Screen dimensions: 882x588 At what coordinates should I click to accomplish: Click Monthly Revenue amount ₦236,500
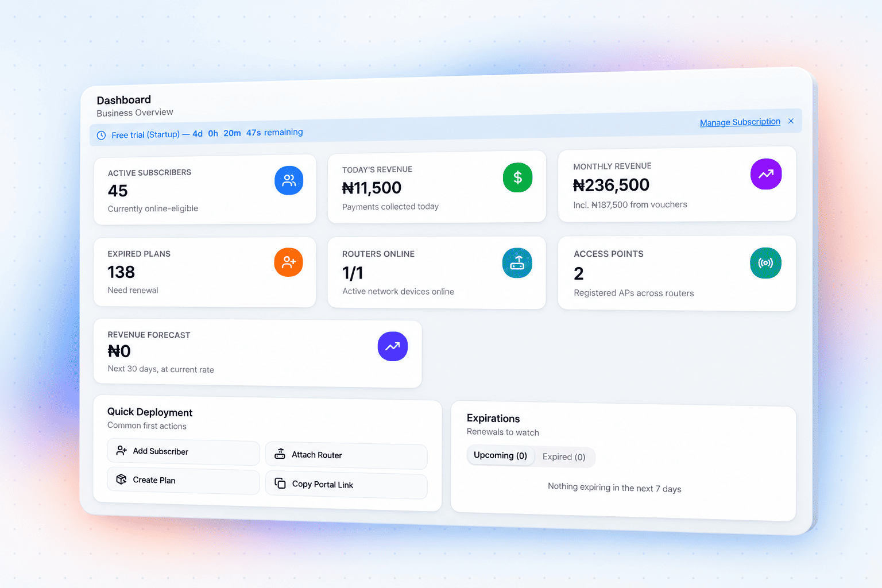coord(612,185)
